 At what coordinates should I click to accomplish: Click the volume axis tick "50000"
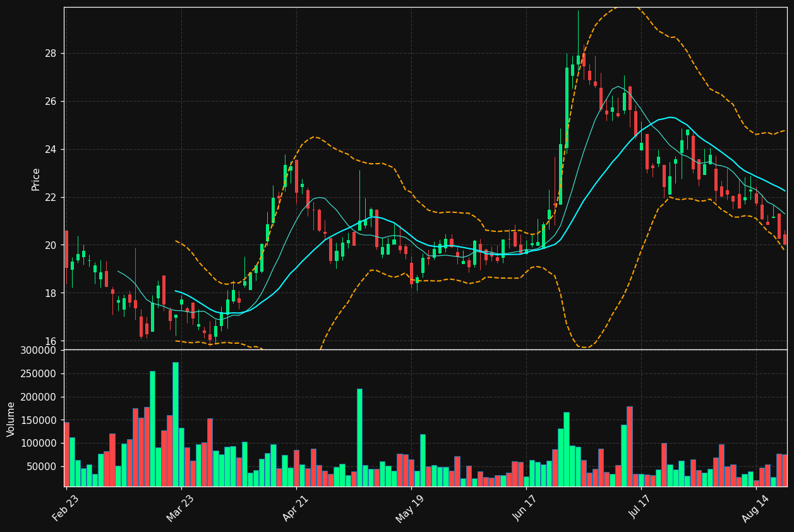pos(42,467)
